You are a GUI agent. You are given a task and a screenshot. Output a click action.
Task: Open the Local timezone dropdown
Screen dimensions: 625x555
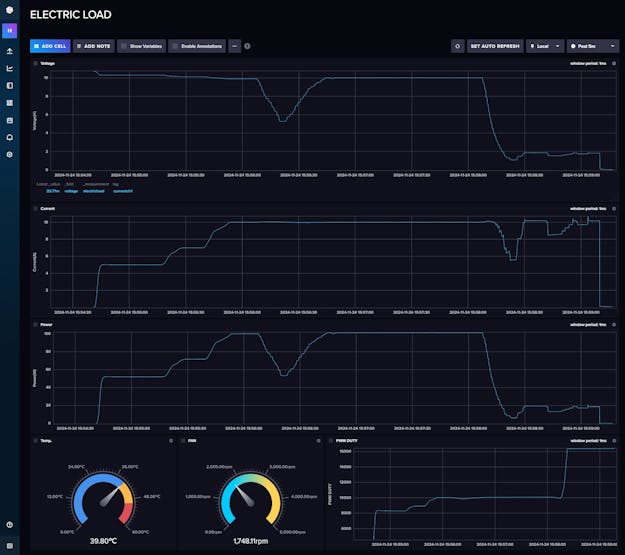click(544, 46)
